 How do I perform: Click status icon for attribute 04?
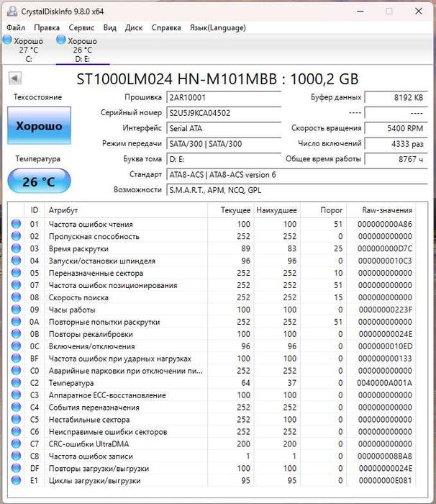16,261
